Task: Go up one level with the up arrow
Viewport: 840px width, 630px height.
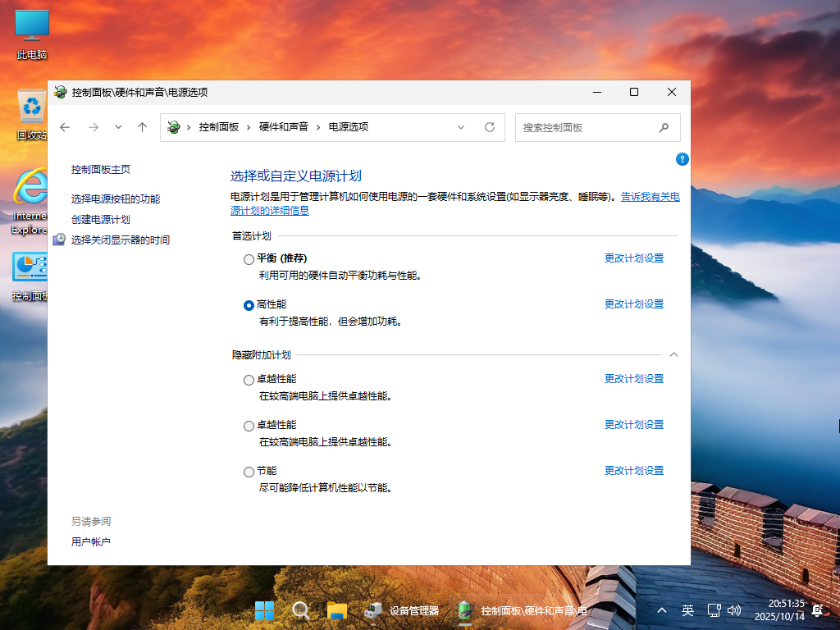Action: pos(141,127)
